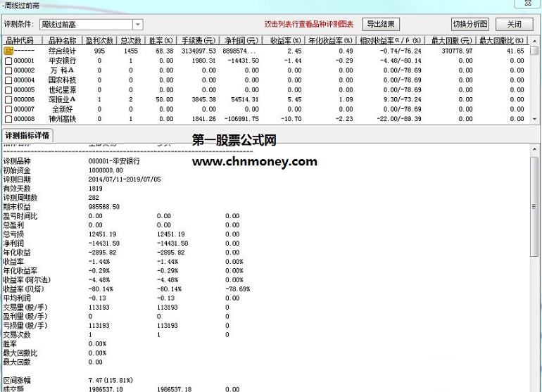
Task: Click the 000001-平安银行 value in details
Action: pyautogui.click(x=115, y=161)
